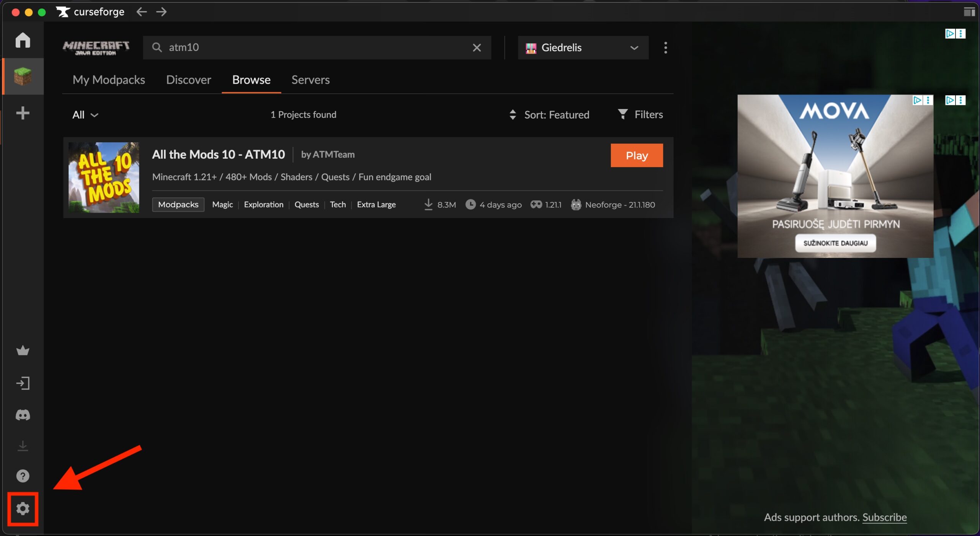This screenshot has width=980, height=536.
Task: Click the Exploration category tag
Action: pyautogui.click(x=264, y=204)
